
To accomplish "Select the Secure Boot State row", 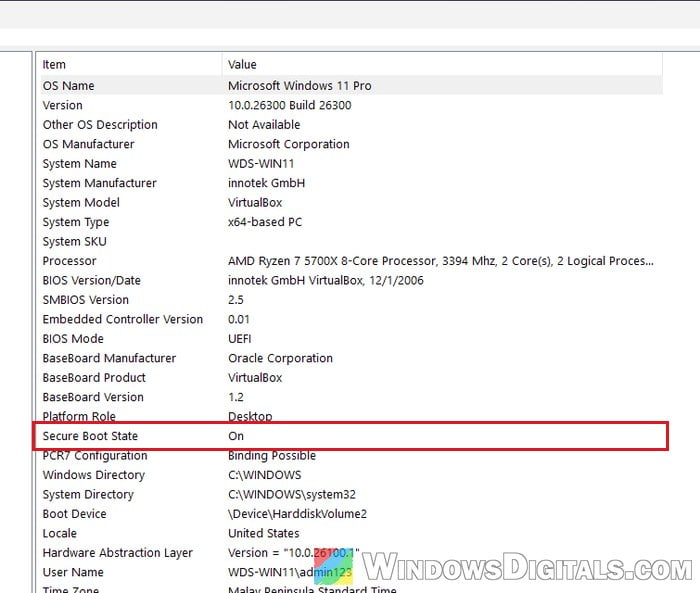I will pyautogui.click(x=351, y=436).
